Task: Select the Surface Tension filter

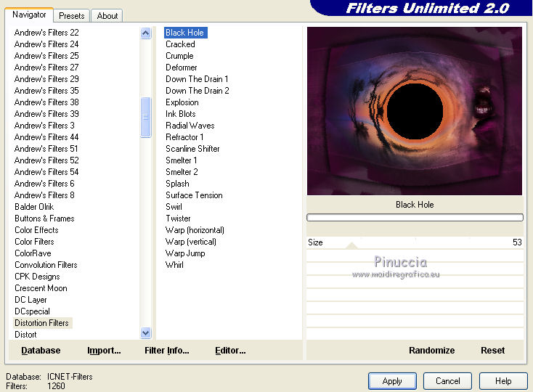Action: pos(194,195)
